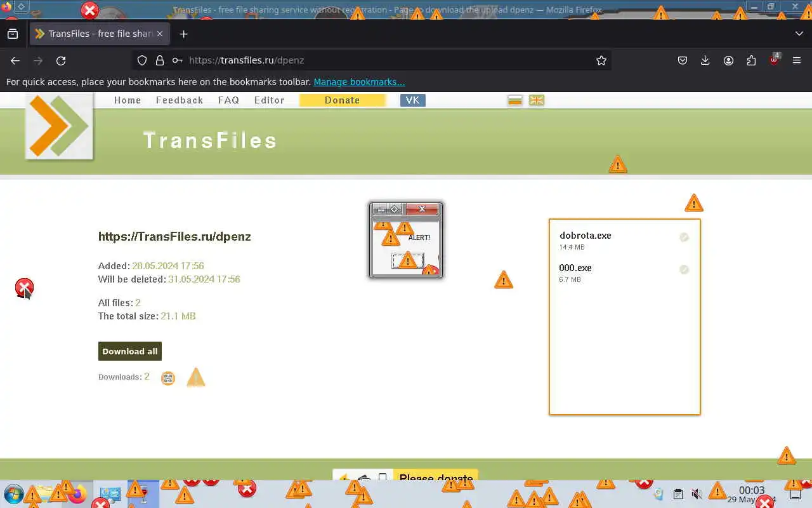Click the Download all button

pyautogui.click(x=130, y=351)
